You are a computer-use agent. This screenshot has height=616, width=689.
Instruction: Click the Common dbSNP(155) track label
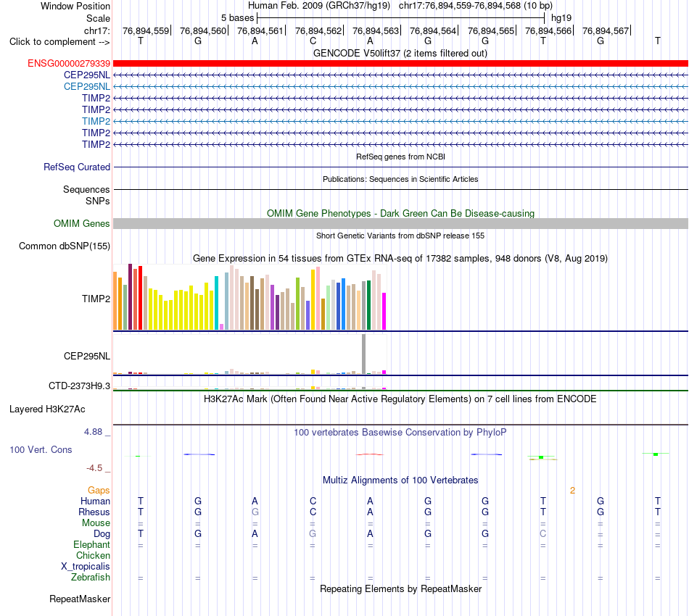[64, 246]
